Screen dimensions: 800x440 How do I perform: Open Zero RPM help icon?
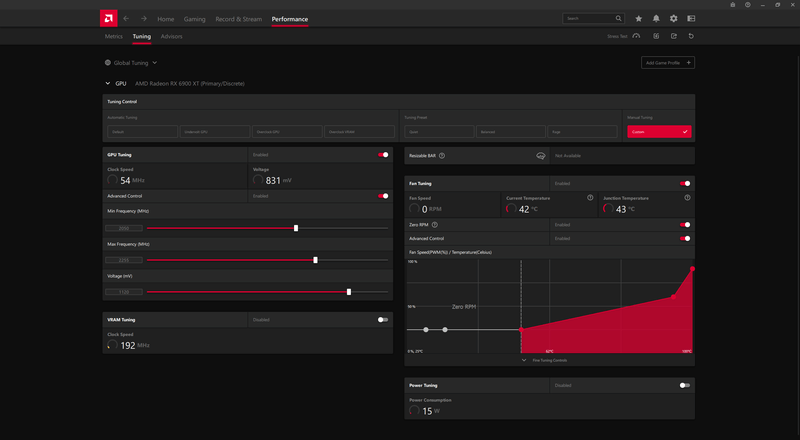(435, 225)
